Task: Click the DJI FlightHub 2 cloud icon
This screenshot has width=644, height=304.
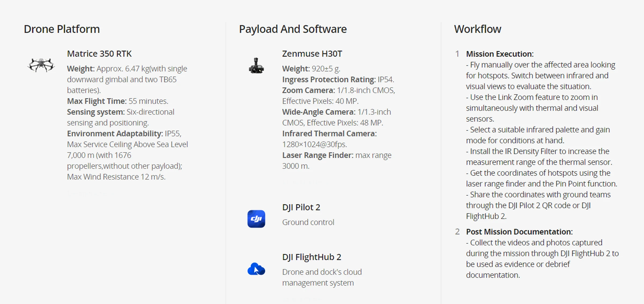Action: [256, 269]
